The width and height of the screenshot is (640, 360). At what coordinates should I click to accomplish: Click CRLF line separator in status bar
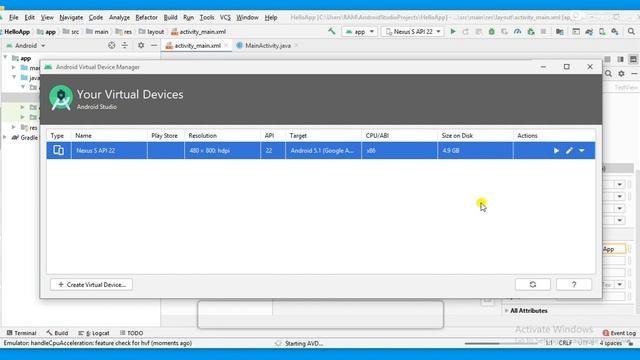pyautogui.click(x=565, y=343)
